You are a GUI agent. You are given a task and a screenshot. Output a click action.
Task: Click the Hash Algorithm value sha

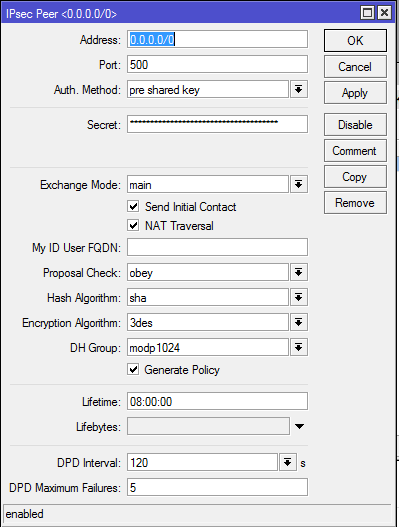tap(208, 297)
